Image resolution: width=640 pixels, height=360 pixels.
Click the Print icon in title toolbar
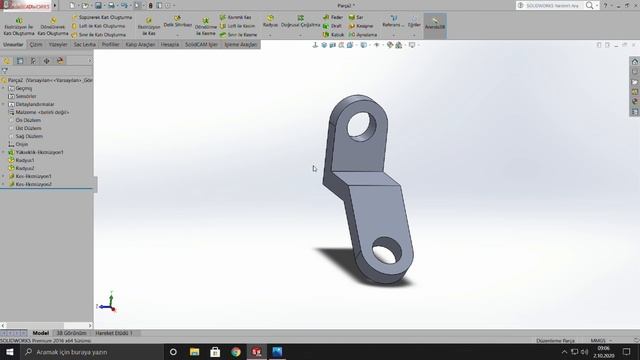[x=111, y=6]
